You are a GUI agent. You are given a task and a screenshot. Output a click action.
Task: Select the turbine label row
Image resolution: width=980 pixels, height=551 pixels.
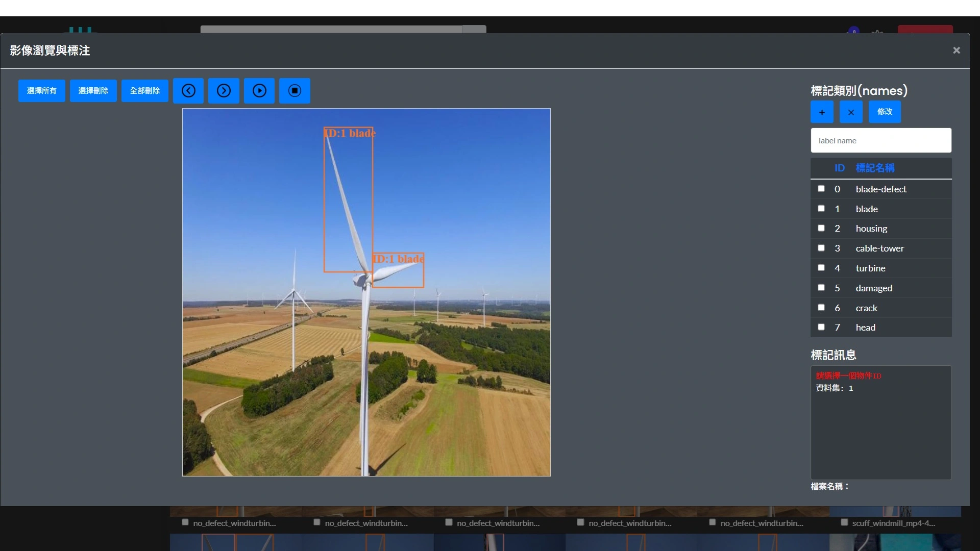(x=870, y=268)
